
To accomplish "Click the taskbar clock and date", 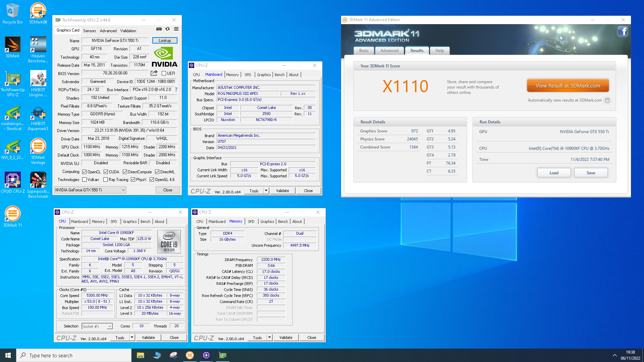I will (x=630, y=355).
